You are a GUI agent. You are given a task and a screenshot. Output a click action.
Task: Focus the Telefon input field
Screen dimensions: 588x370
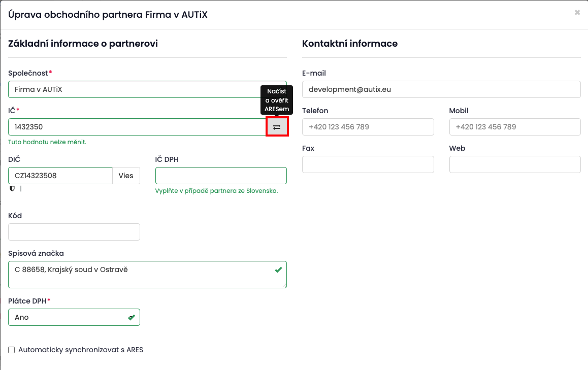tap(368, 127)
